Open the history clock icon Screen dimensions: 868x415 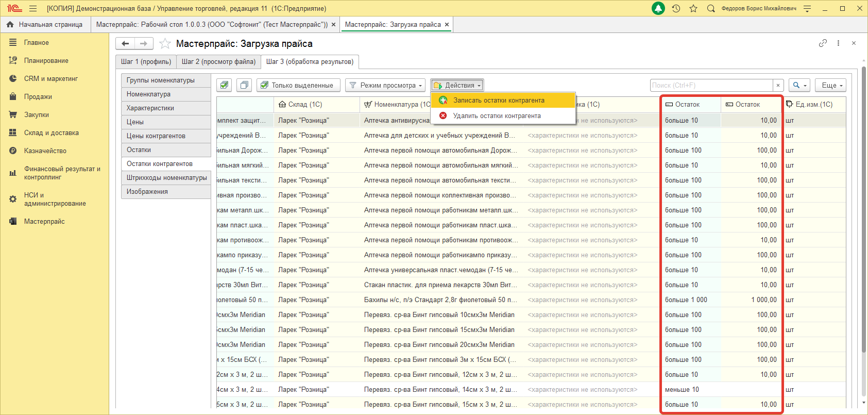676,8
